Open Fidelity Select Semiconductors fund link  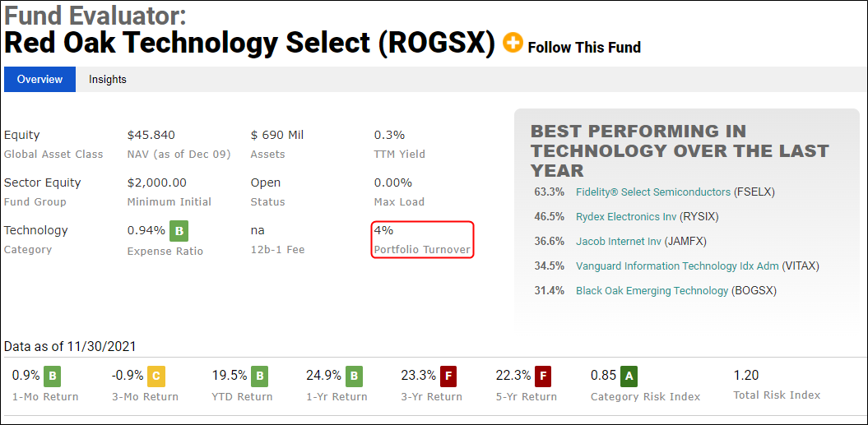[x=653, y=192]
